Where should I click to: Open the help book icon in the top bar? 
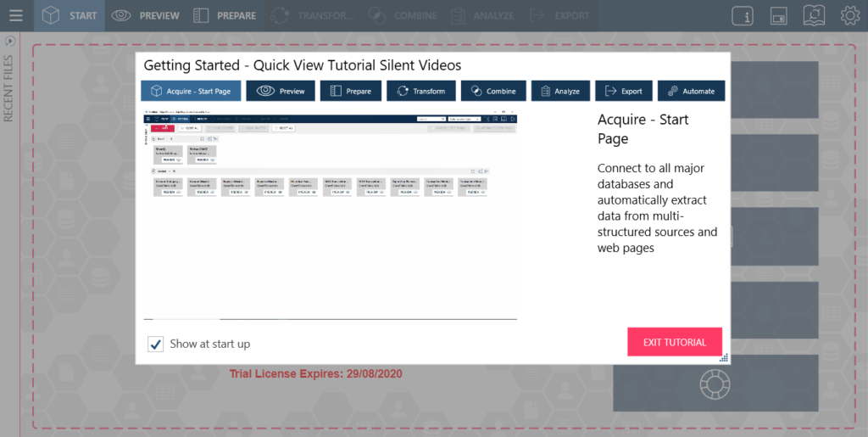click(x=814, y=15)
